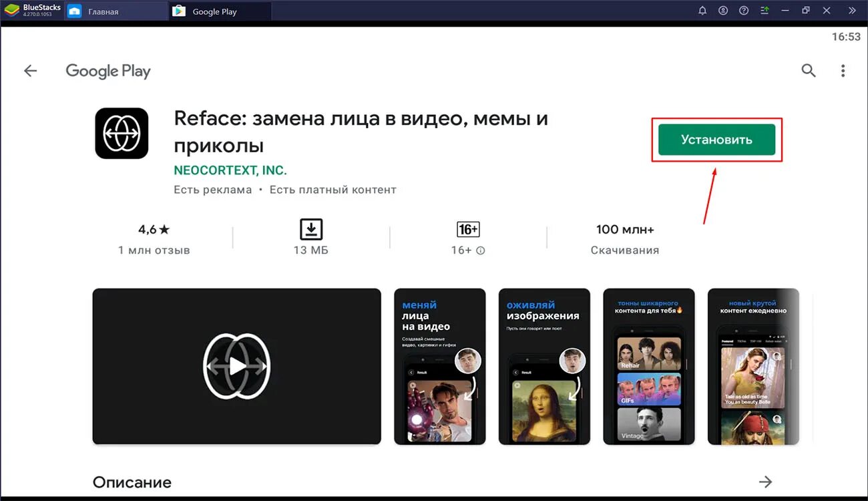The height and width of the screenshot is (501, 868).
Task: Click the download size icon
Action: pyautogui.click(x=311, y=229)
